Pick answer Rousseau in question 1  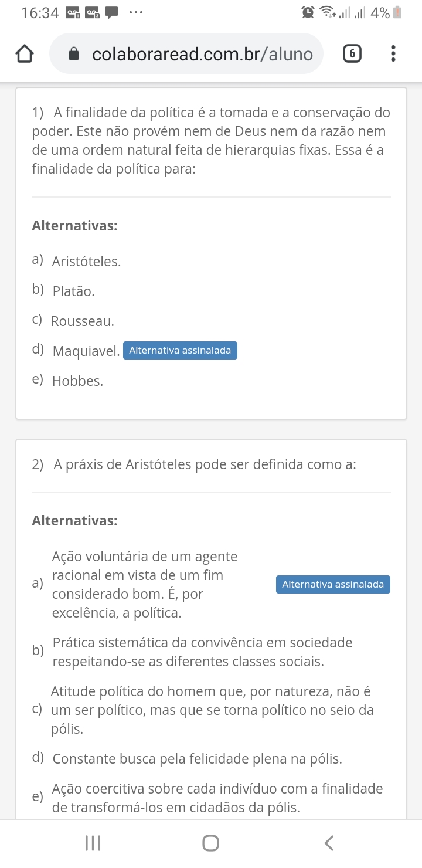click(x=82, y=321)
